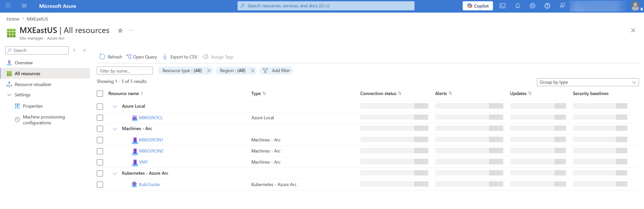Open the Resource type filter pill

click(x=182, y=70)
